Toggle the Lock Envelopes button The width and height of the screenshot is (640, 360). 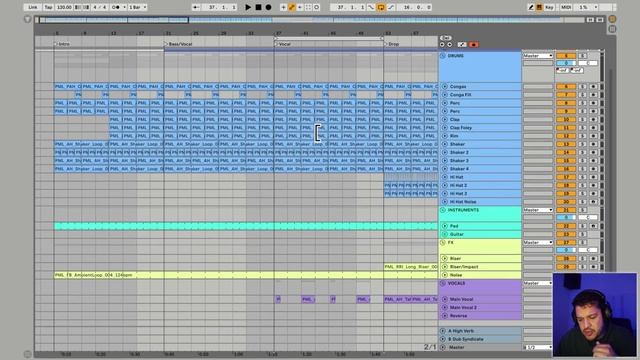click(x=462, y=44)
